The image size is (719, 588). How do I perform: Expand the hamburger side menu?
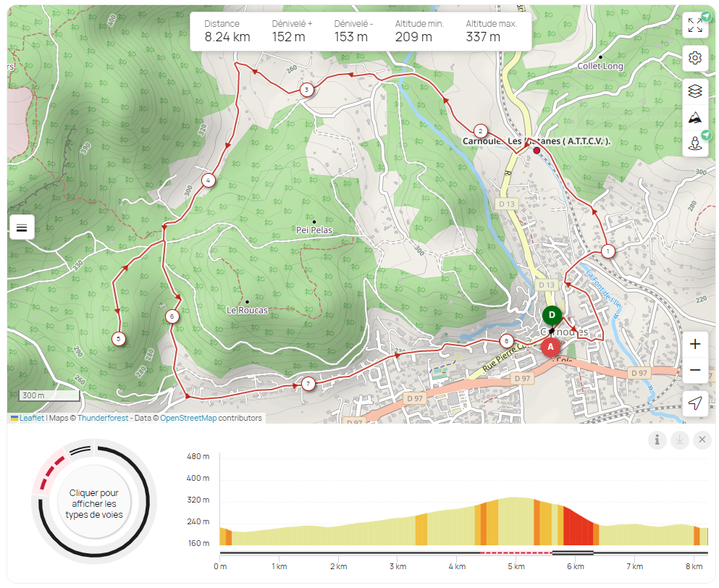[x=22, y=227]
